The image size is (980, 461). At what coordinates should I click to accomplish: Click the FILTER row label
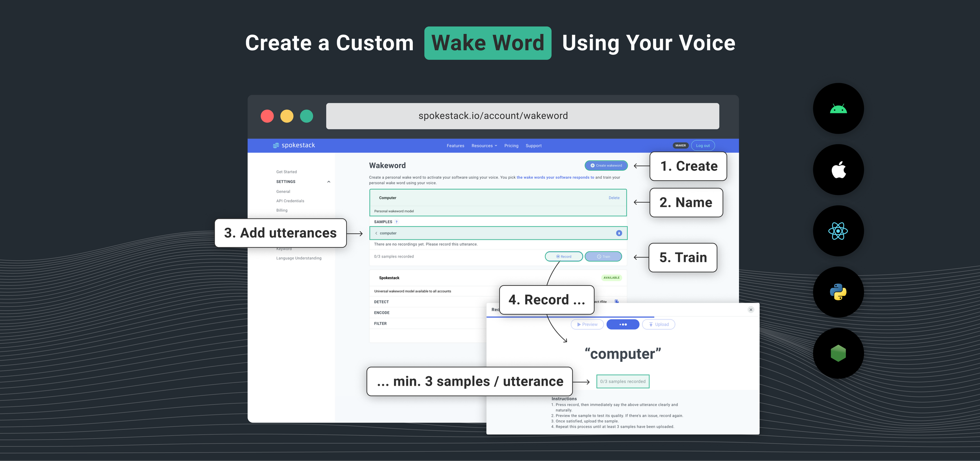tap(380, 324)
